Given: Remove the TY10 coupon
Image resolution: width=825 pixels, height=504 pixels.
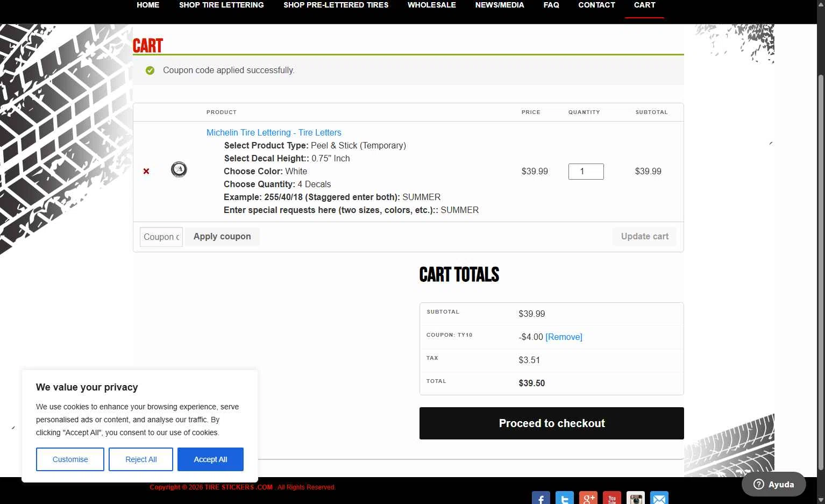Looking at the screenshot, I should (x=564, y=337).
